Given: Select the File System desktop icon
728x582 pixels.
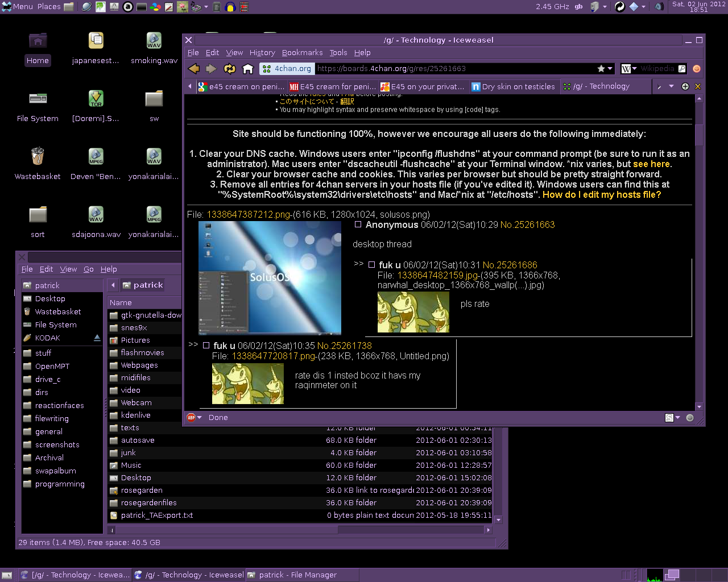Looking at the screenshot, I should tap(38, 106).
